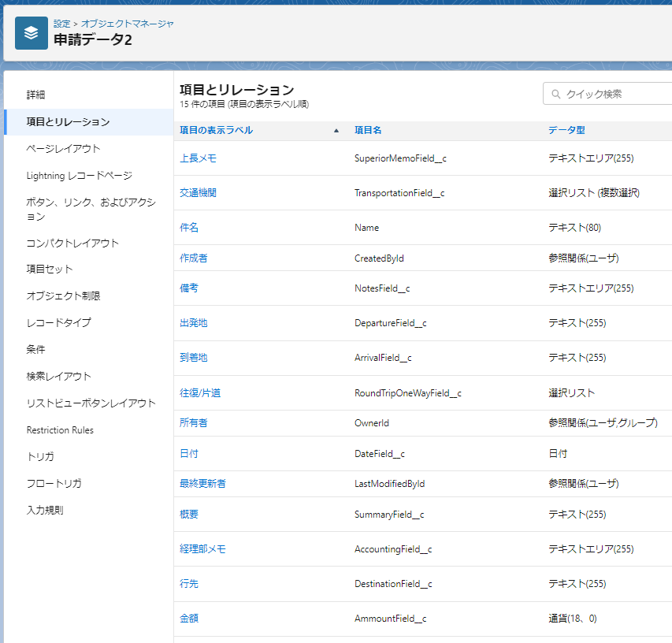Open 検索レイアウト in the sidebar

point(59,377)
